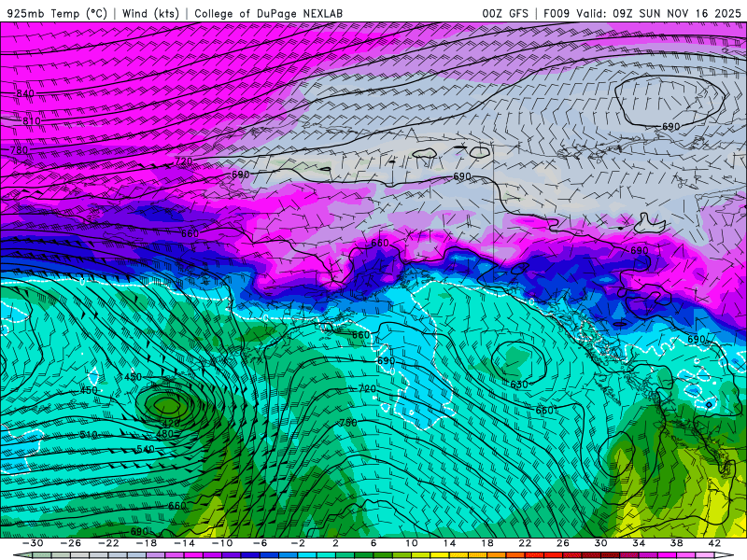Select the 630 contour label inside closed low
747x560 pixels.
tap(519, 385)
